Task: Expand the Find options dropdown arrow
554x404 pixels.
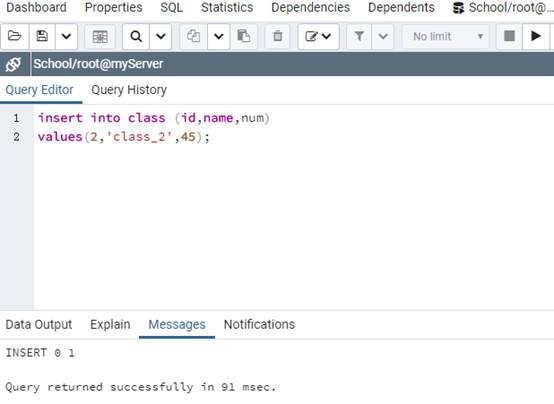Action: point(161,36)
